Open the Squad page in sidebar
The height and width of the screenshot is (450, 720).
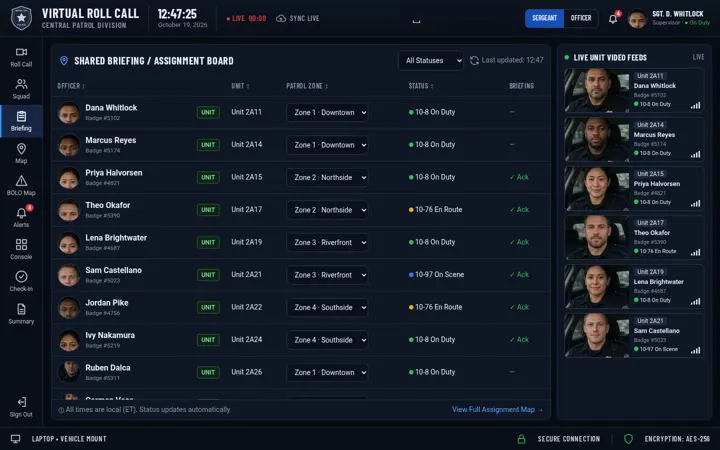(x=21, y=89)
